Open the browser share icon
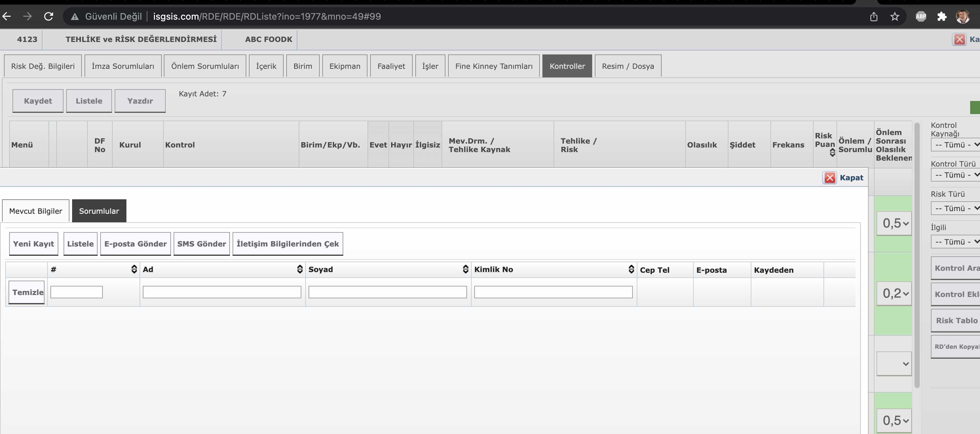 [874, 16]
